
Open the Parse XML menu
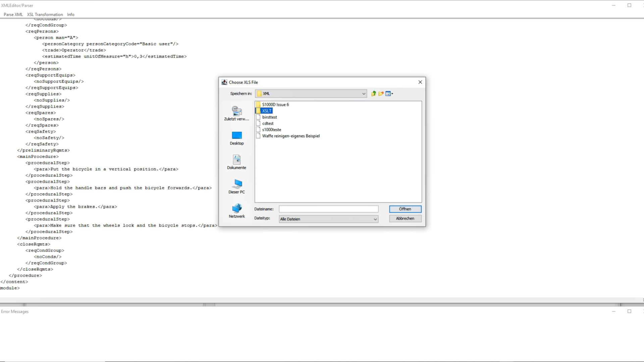[13, 14]
